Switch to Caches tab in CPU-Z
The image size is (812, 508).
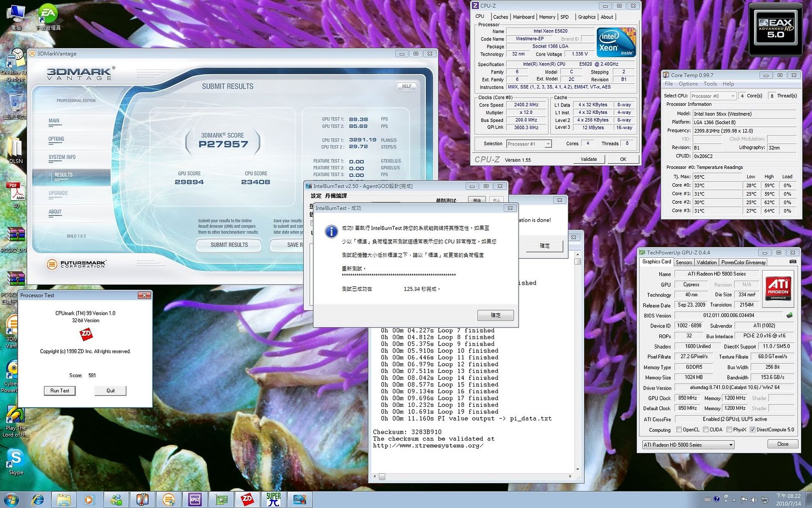pyautogui.click(x=500, y=17)
